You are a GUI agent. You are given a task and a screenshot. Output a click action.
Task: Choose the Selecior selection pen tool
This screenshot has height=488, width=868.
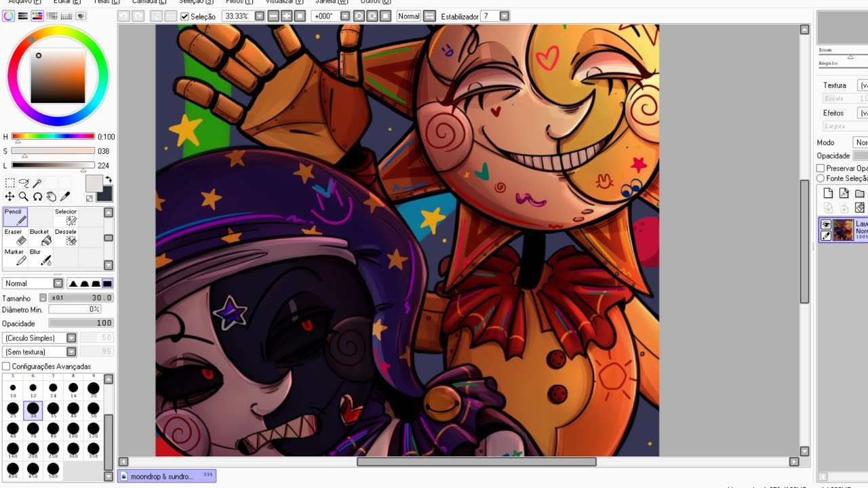pyautogui.click(x=66, y=217)
